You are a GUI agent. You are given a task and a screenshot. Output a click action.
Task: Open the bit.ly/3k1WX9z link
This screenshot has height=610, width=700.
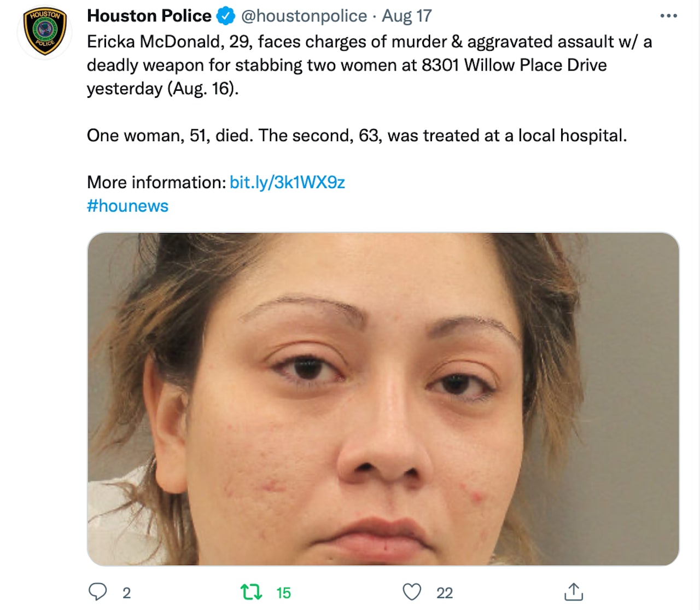[287, 182]
